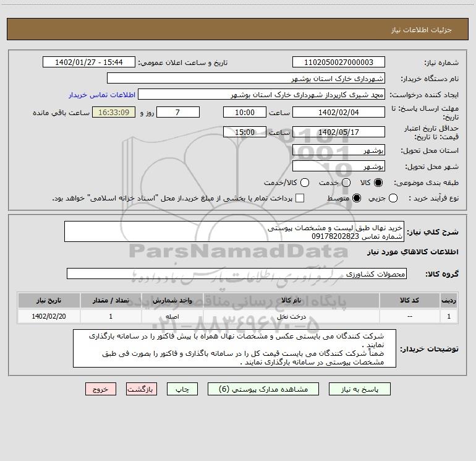Click the need date cell 1402/02/20
The image size is (476, 461).
(x=49, y=316)
